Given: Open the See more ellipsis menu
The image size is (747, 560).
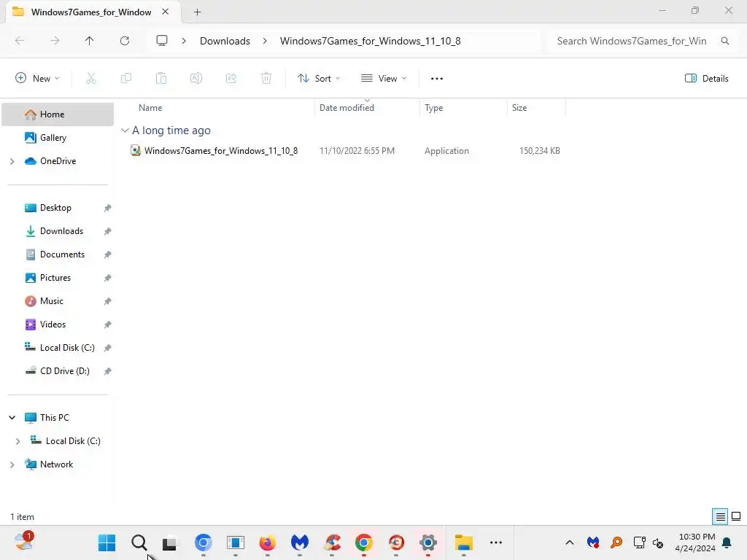Looking at the screenshot, I should pos(437,79).
